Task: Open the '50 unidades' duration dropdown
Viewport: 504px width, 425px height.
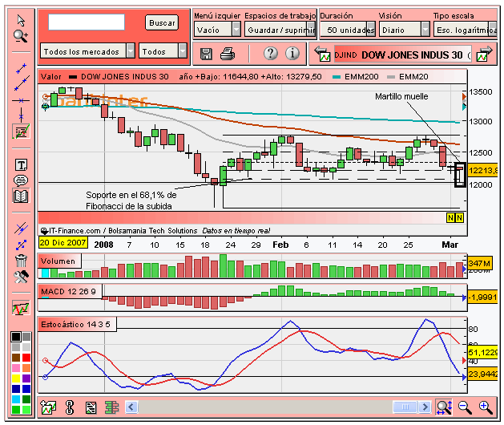Action: pyautogui.click(x=348, y=30)
